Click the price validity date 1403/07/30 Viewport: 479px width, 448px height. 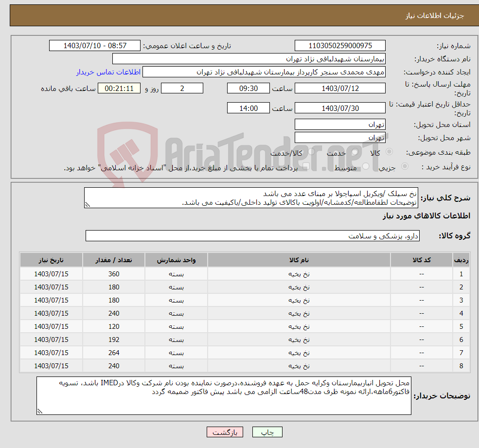pyautogui.click(x=340, y=108)
